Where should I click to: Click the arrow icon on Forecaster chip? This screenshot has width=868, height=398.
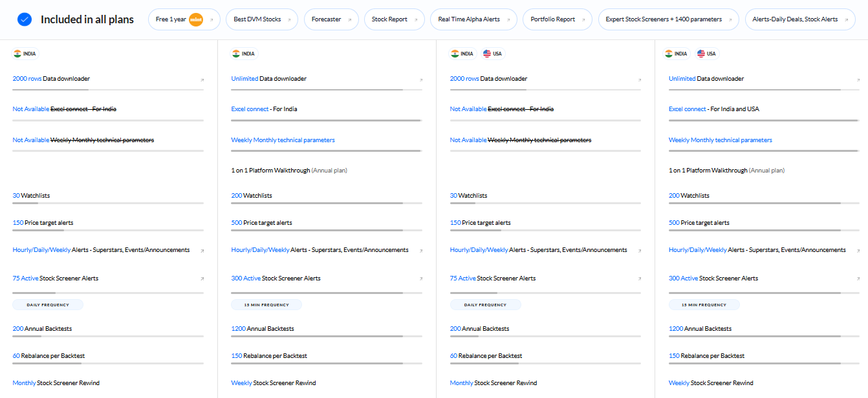349,20
